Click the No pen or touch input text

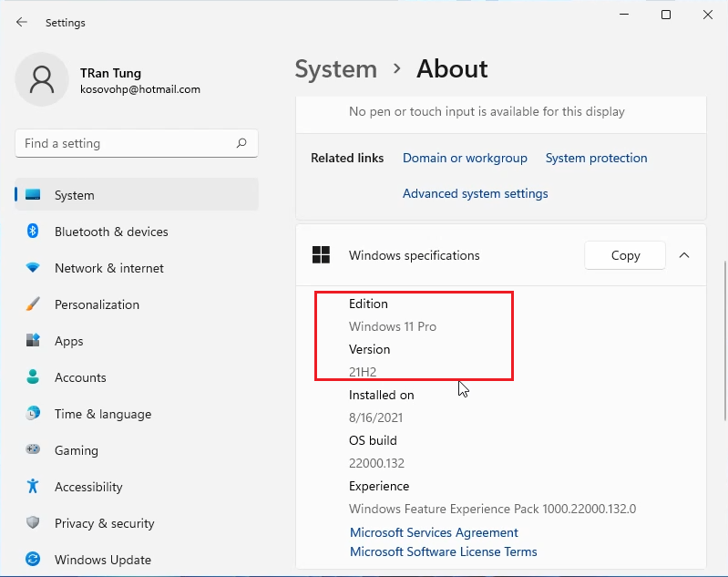click(487, 111)
